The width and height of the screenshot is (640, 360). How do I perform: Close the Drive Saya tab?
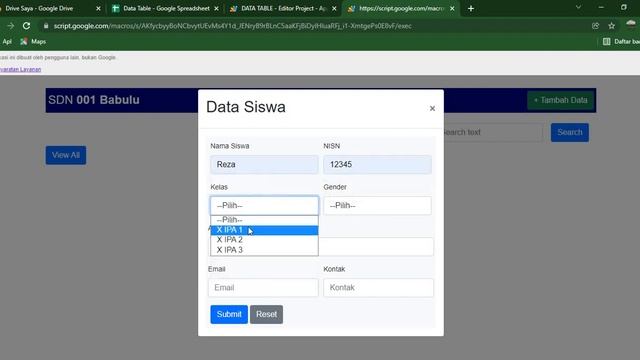coord(98,9)
